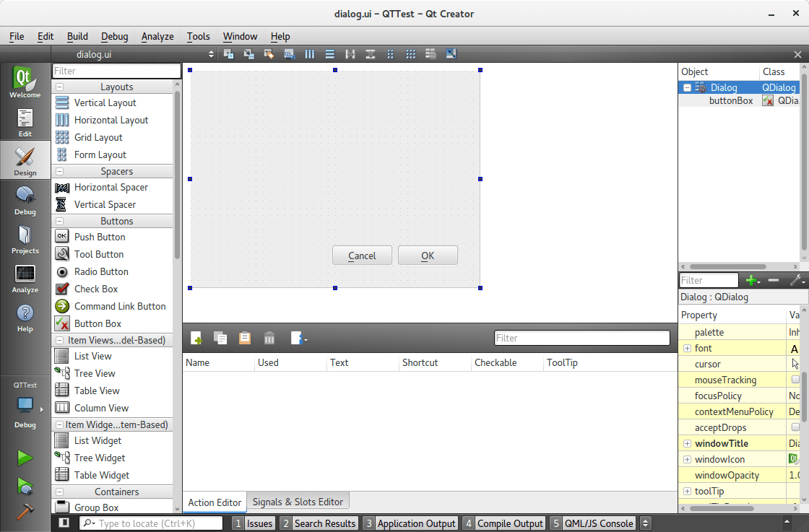Viewport: 809px width, 532px height.
Task: Apply Lay Out Vertically toolbar icon
Action: (329, 54)
